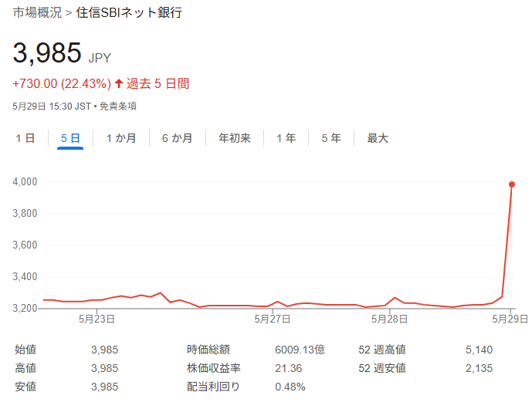
Task: Click the 過去 5 日間 period text
Action: [158, 83]
